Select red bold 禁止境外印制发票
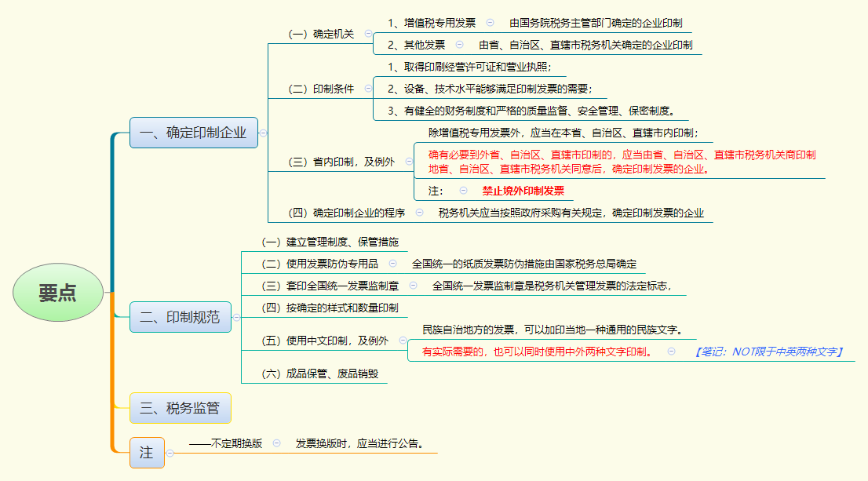868x481 pixels. [523, 191]
